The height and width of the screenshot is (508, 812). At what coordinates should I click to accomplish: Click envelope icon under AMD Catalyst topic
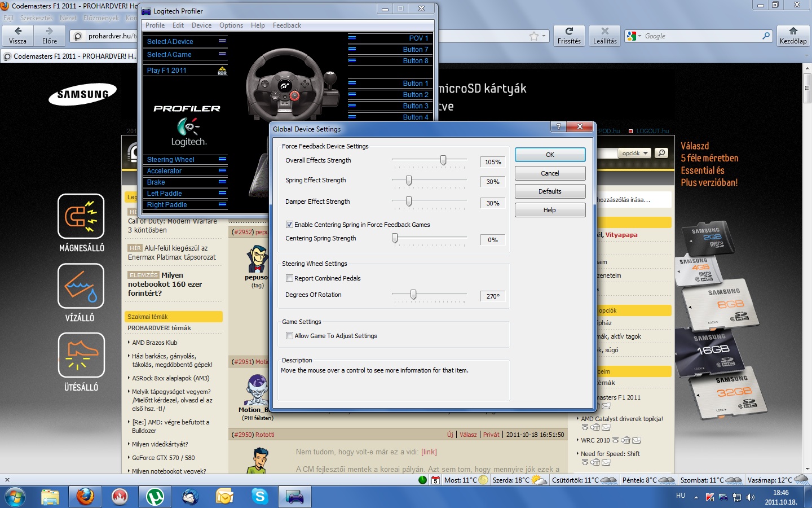tap(606, 427)
